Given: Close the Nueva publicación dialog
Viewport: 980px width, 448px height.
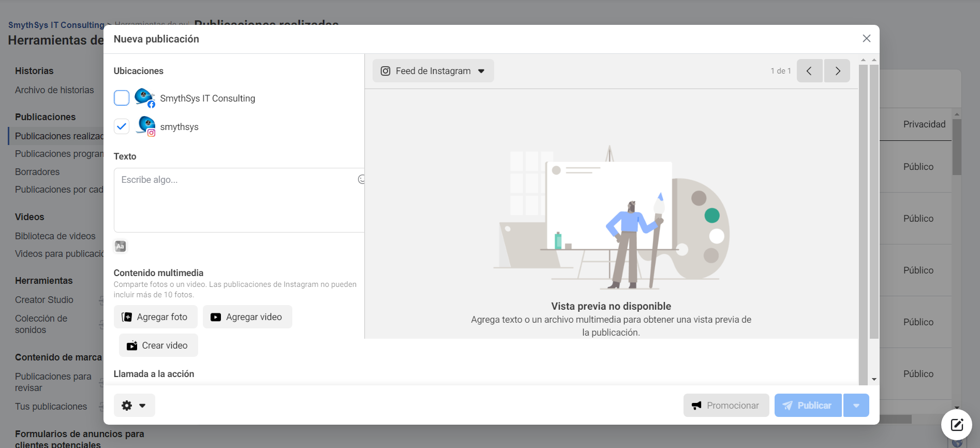Looking at the screenshot, I should pyautogui.click(x=866, y=39).
